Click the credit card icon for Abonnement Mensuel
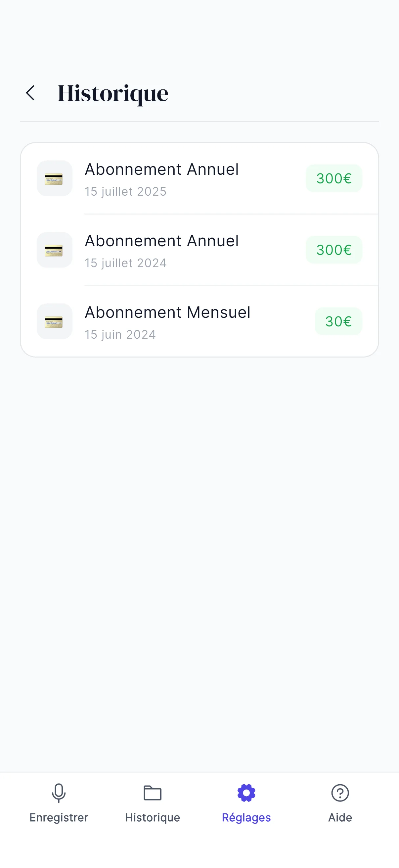Screen dimensions: 399x868 pos(54,321)
